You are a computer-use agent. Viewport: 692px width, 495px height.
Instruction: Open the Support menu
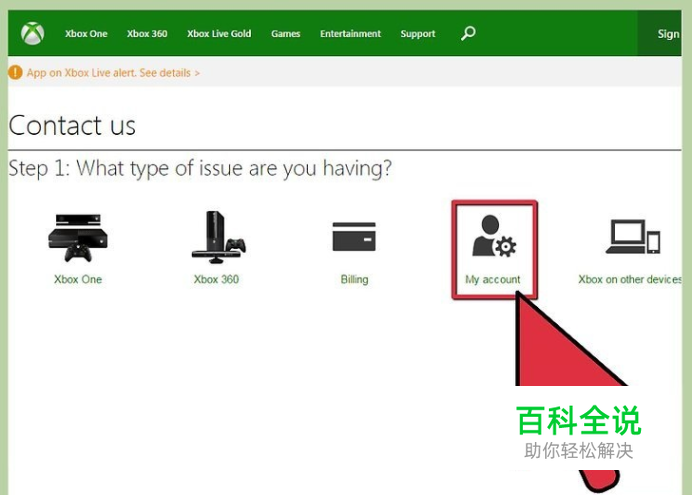pos(417,34)
